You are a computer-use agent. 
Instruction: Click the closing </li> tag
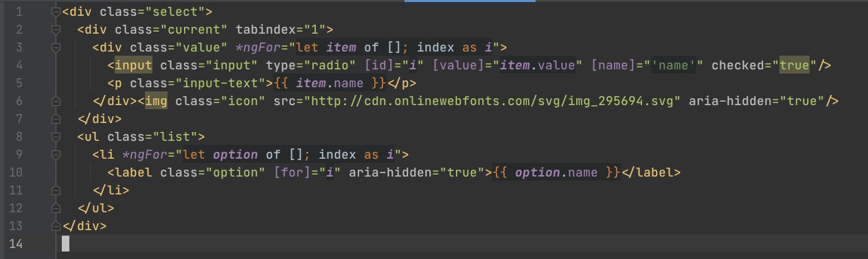(x=111, y=190)
